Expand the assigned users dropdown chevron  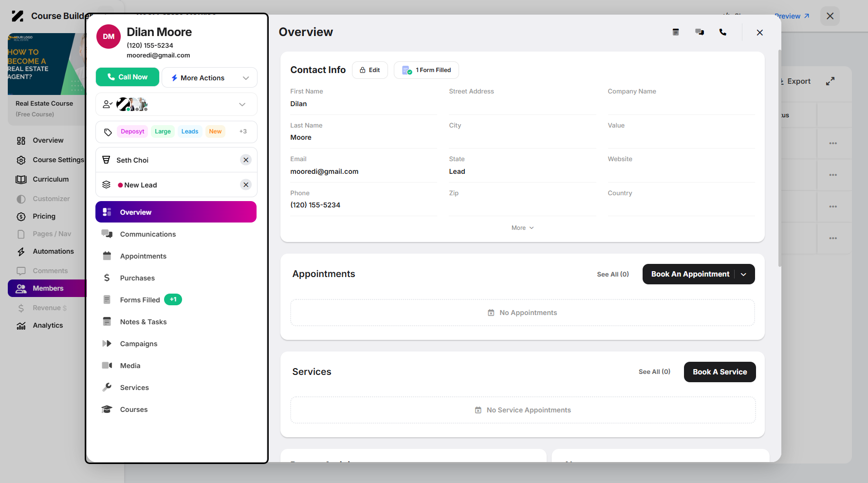[x=242, y=105]
